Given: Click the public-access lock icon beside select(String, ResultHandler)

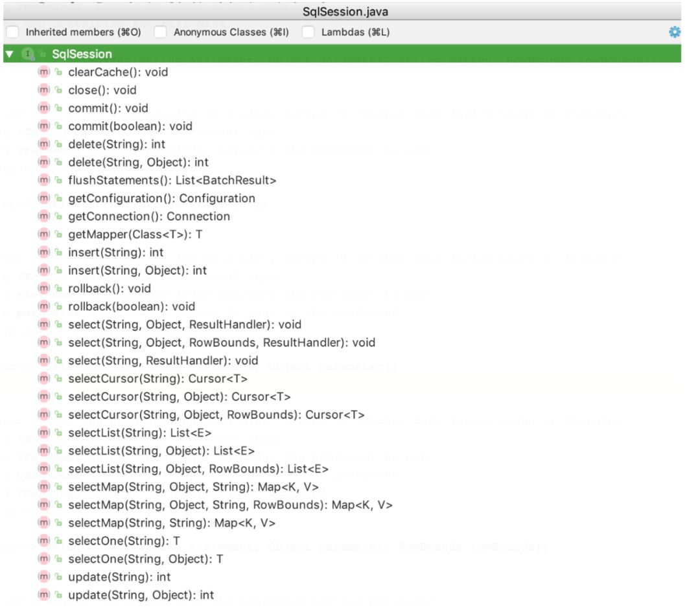Looking at the screenshot, I should (x=58, y=360).
